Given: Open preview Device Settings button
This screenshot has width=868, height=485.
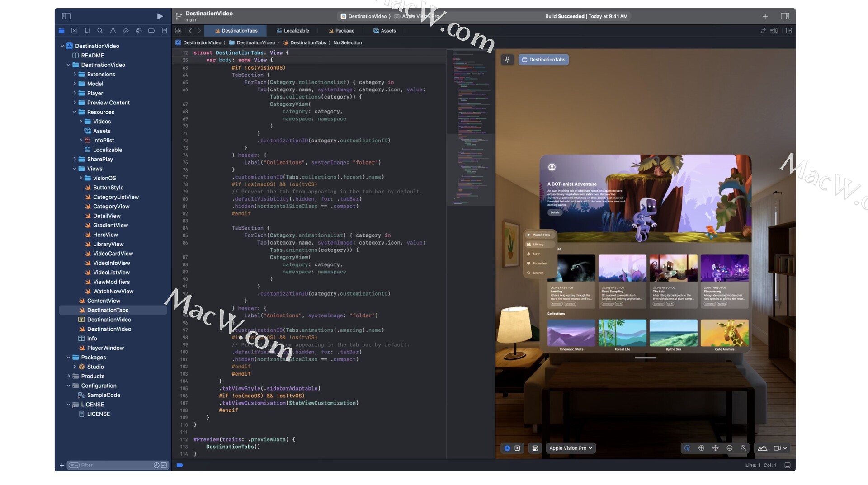Looking at the screenshot, I should tap(535, 448).
